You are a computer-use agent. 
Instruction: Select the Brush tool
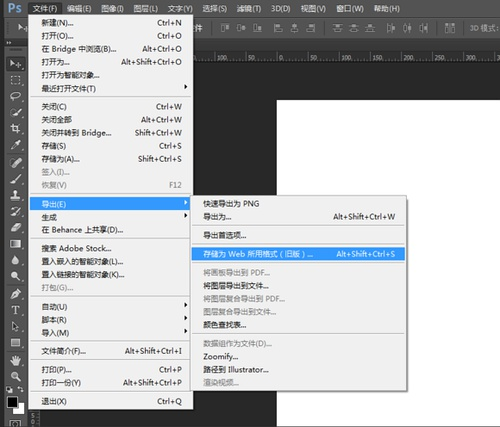(x=15, y=179)
